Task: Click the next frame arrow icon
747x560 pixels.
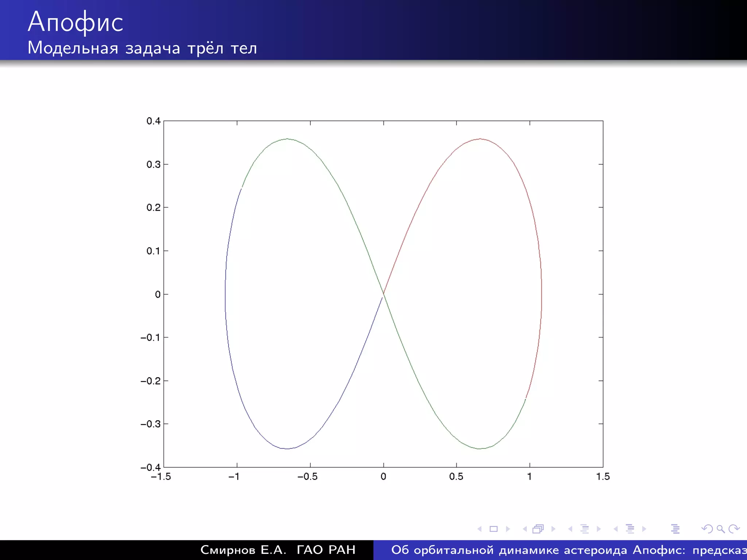Action: [553, 529]
